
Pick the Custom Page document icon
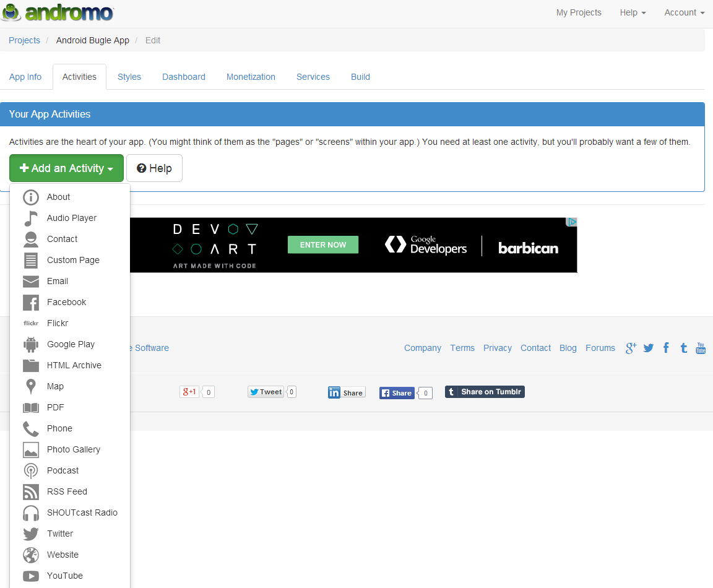pyautogui.click(x=31, y=261)
